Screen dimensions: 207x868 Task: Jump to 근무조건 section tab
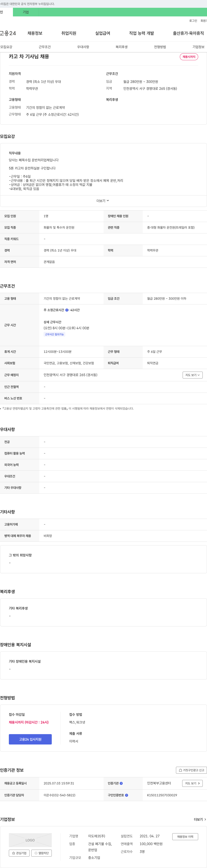[x=45, y=47]
